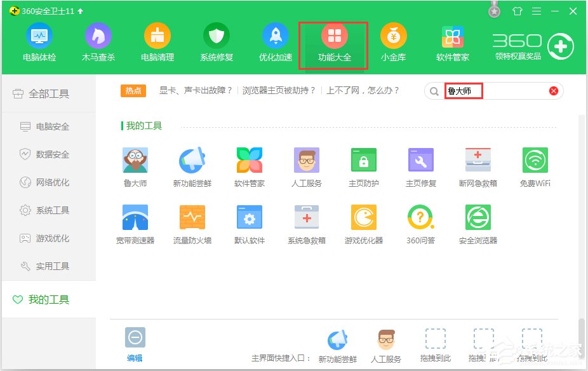Switch to the 功能大全 tab

click(333, 41)
